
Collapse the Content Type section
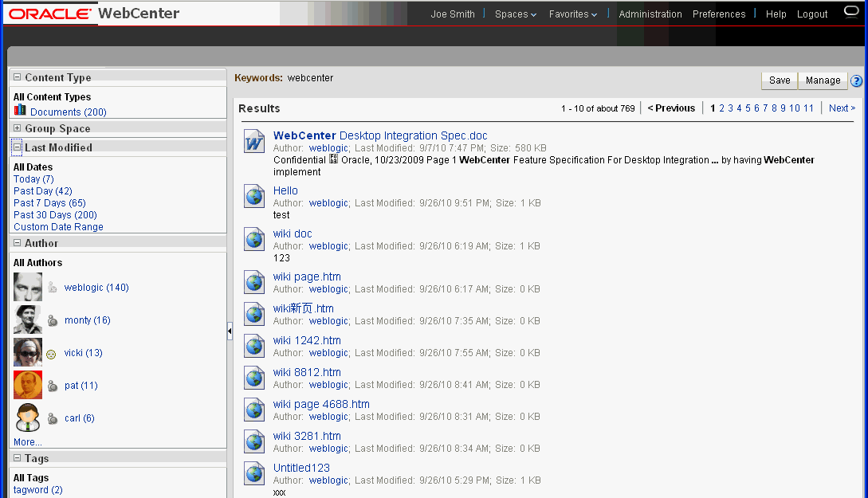pos(17,77)
